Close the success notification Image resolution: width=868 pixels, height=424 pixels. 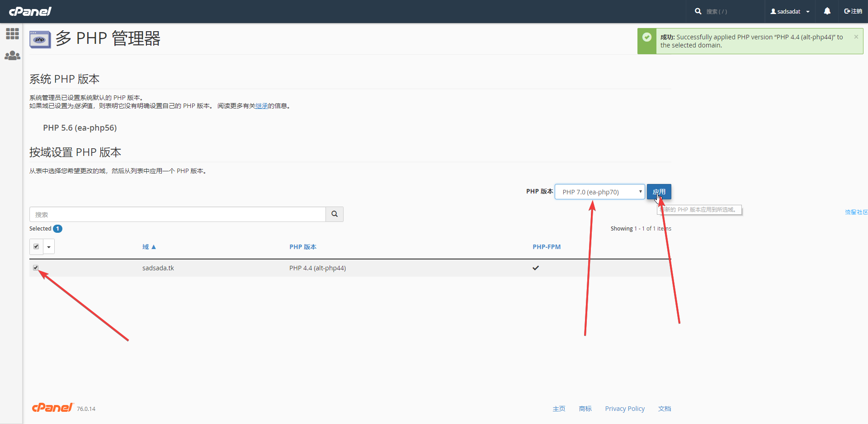[856, 37]
